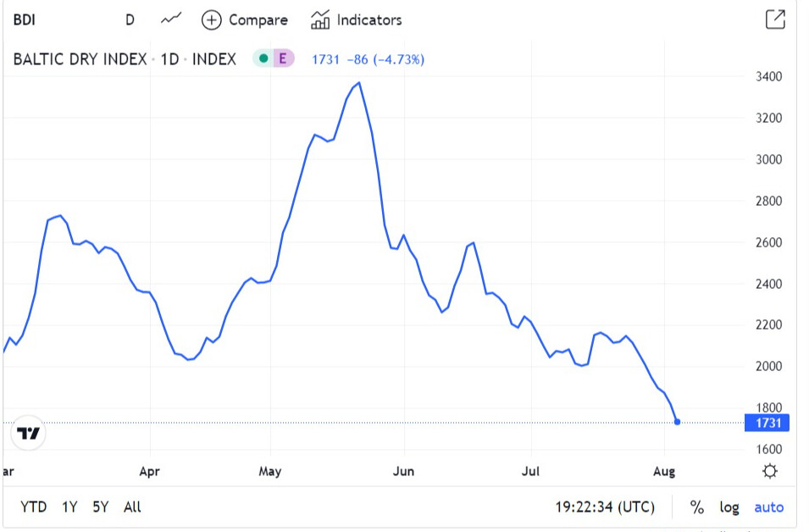Click the 1731 current price label
The image size is (809, 532).
click(x=767, y=422)
